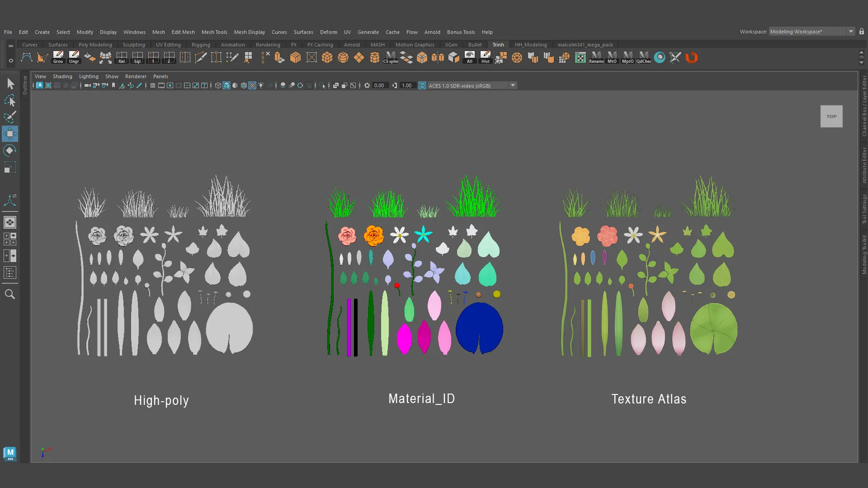Viewport: 868px width, 488px height.
Task: Select the arrow Select tool
Action: coord(10,84)
